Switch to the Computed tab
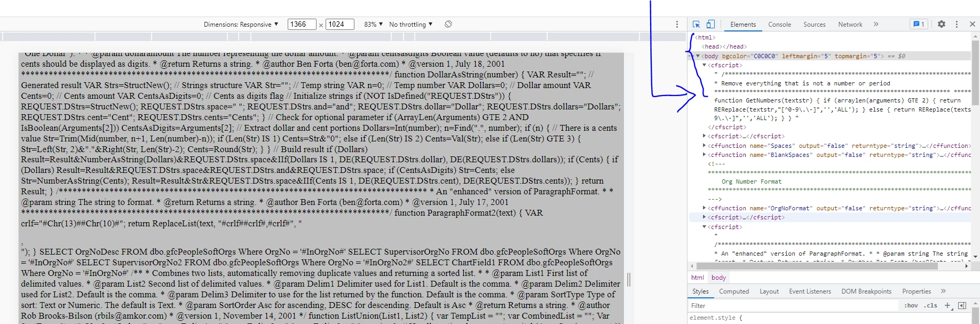The image size is (980, 324). click(x=734, y=291)
